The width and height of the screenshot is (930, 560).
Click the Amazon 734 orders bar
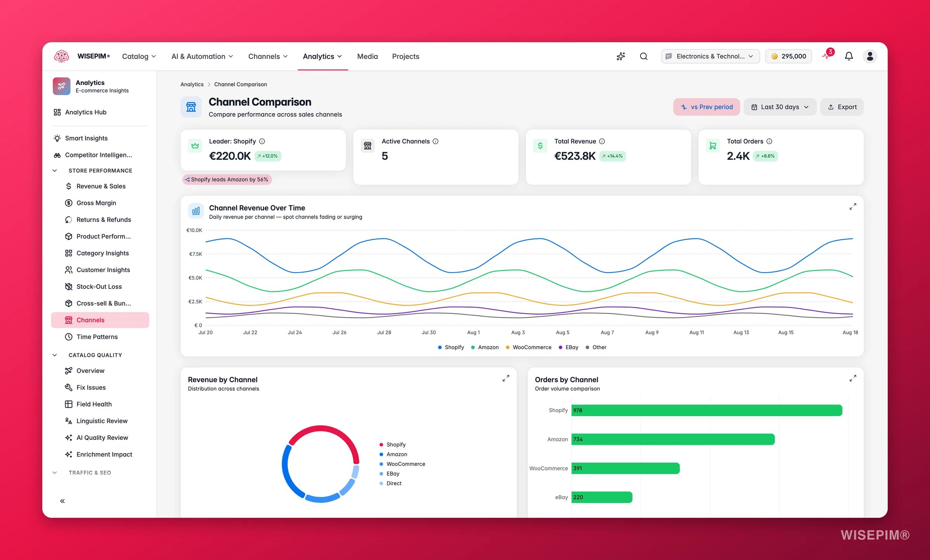pyautogui.click(x=673, y=439)
